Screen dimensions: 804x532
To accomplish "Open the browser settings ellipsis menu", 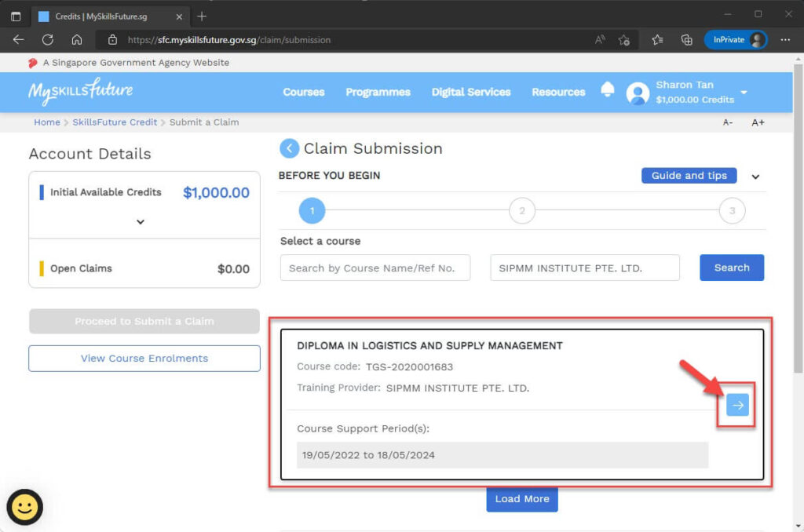I will [785, 38].
